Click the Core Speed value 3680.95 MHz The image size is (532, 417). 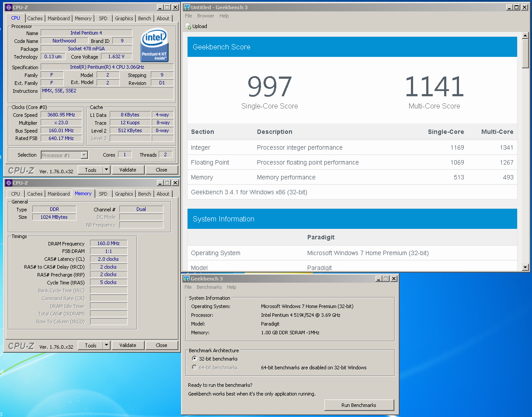click(61, 115)
